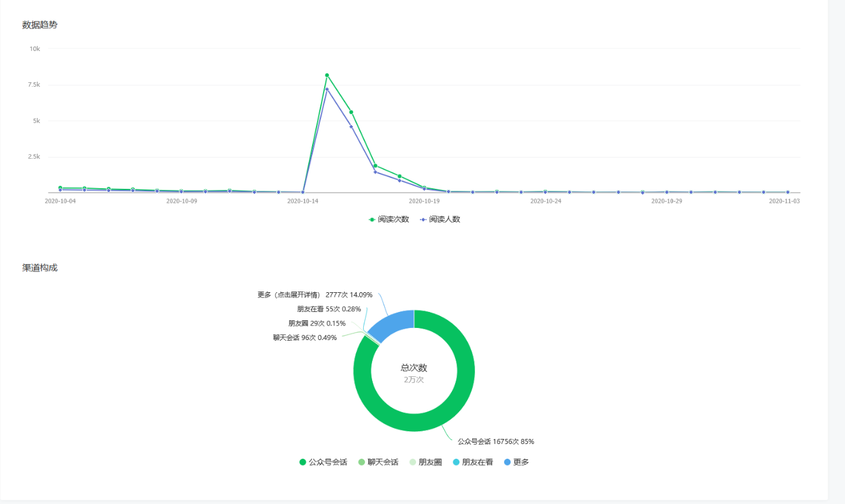Click the 总次数 center label in donut
Screen dimensions: 845x504
point(414,367)
